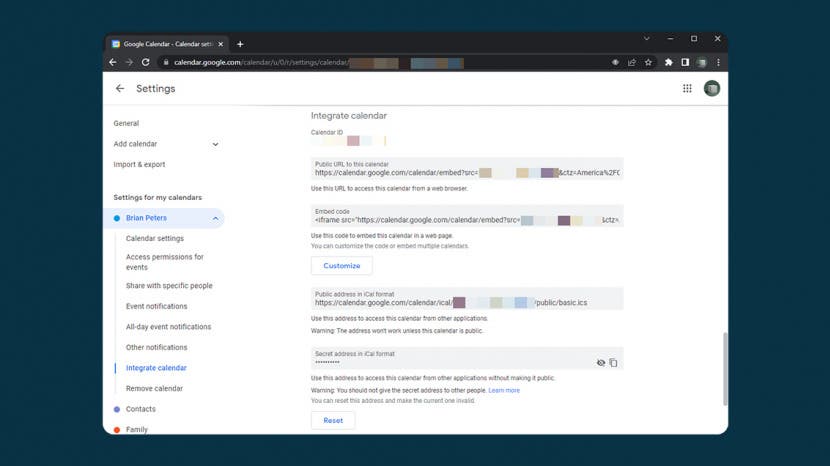
Task: Click the 'Integrate calendar' section heading
Action: pos(349,115)
